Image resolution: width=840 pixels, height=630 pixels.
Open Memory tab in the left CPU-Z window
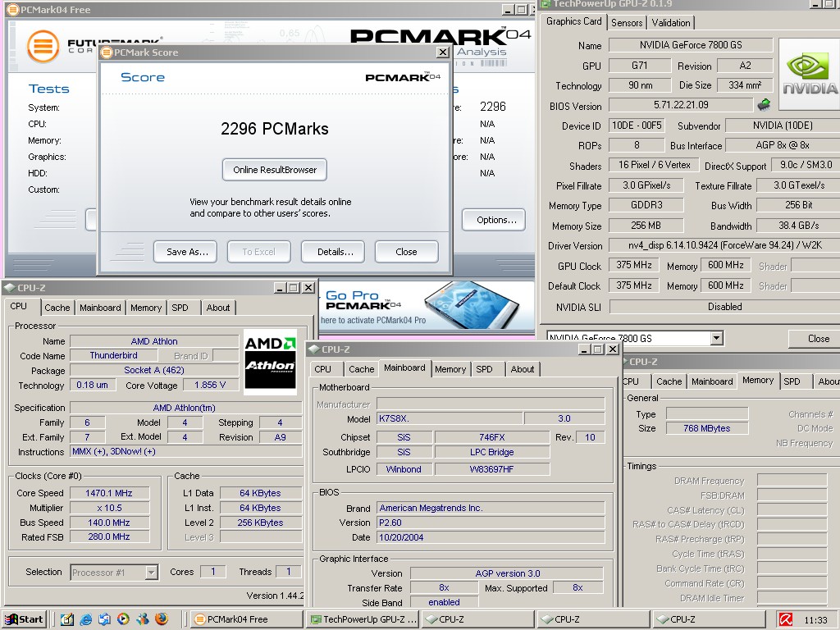pyautogui.click(x=146, y=308)
